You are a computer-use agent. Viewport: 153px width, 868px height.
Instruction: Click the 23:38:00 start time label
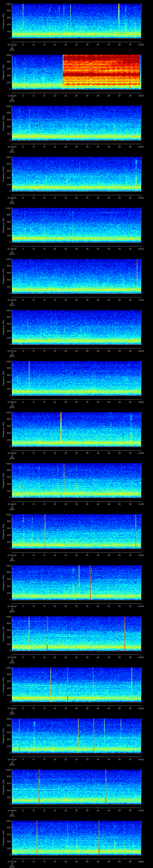click(12, 402)
